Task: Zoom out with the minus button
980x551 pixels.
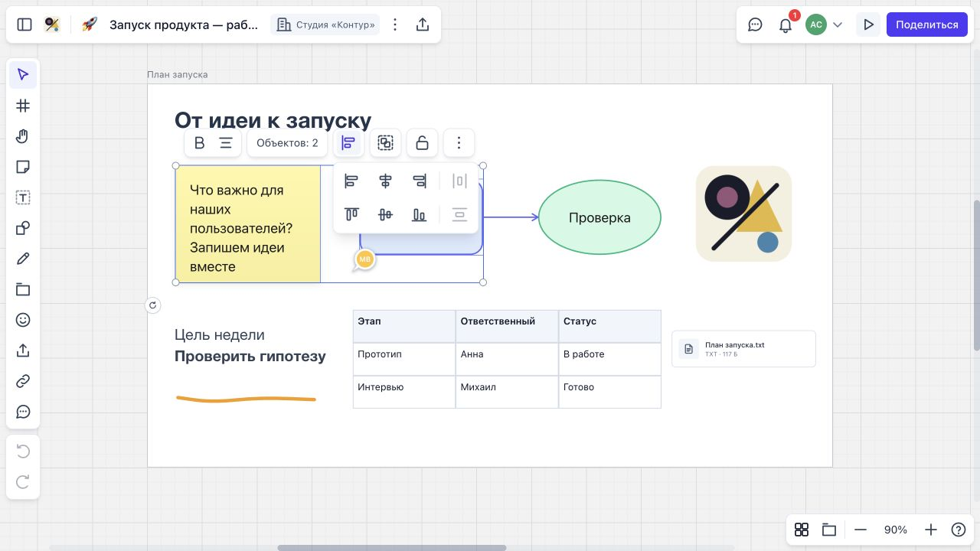Action: [861, 530]
